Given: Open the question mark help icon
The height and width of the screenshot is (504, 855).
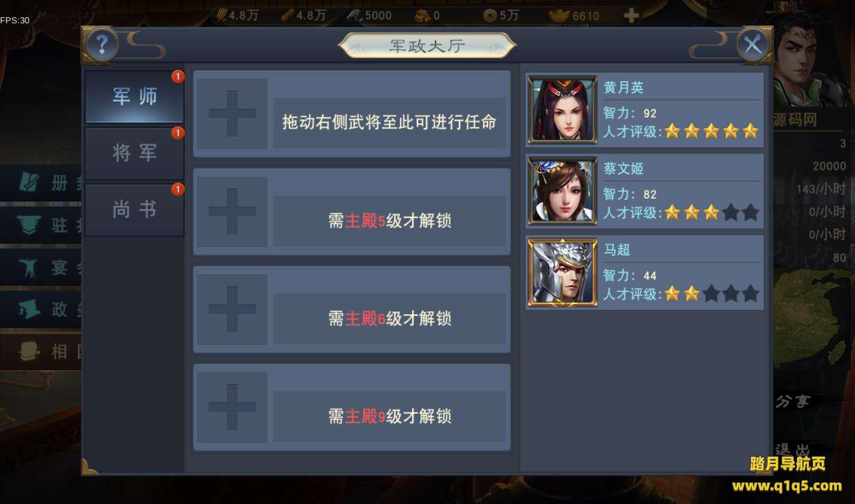Looking at the screenshot, I should click(102, 45).
